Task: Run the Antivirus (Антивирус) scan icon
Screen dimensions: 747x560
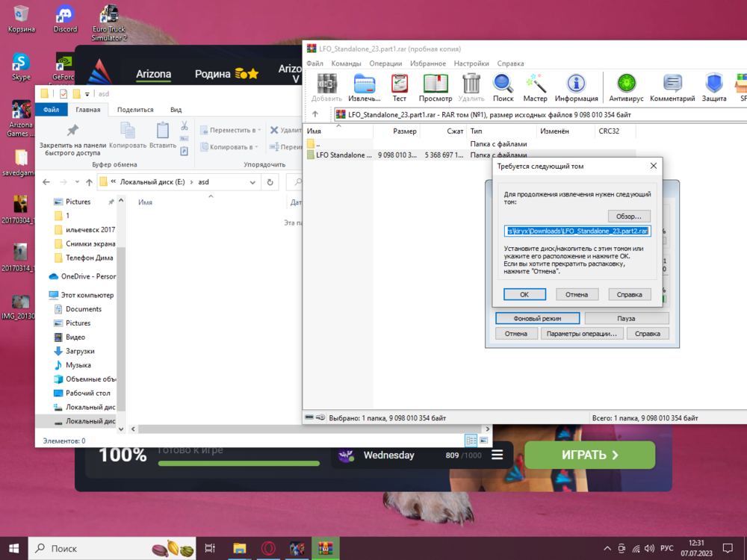Action: [625, 84]
